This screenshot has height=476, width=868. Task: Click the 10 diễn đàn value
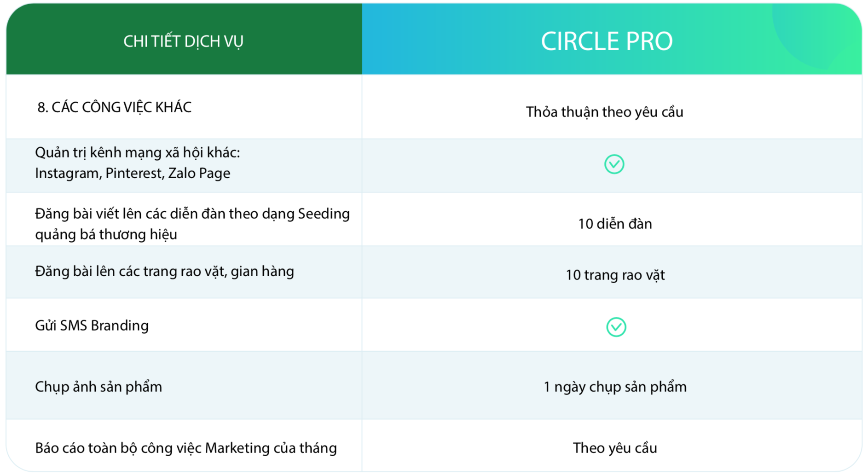click(615, 224)
